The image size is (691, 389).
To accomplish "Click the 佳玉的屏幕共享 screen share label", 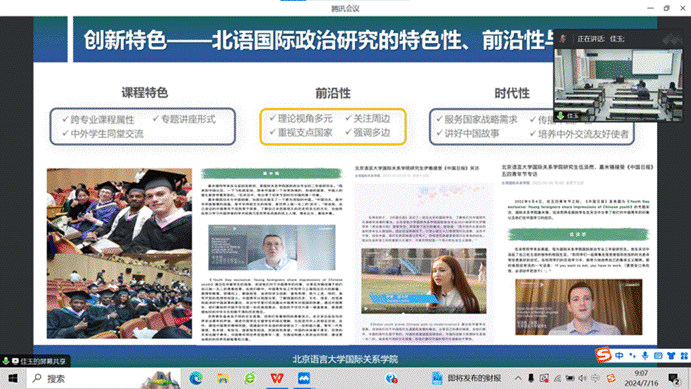I will (x=43, y=361).
